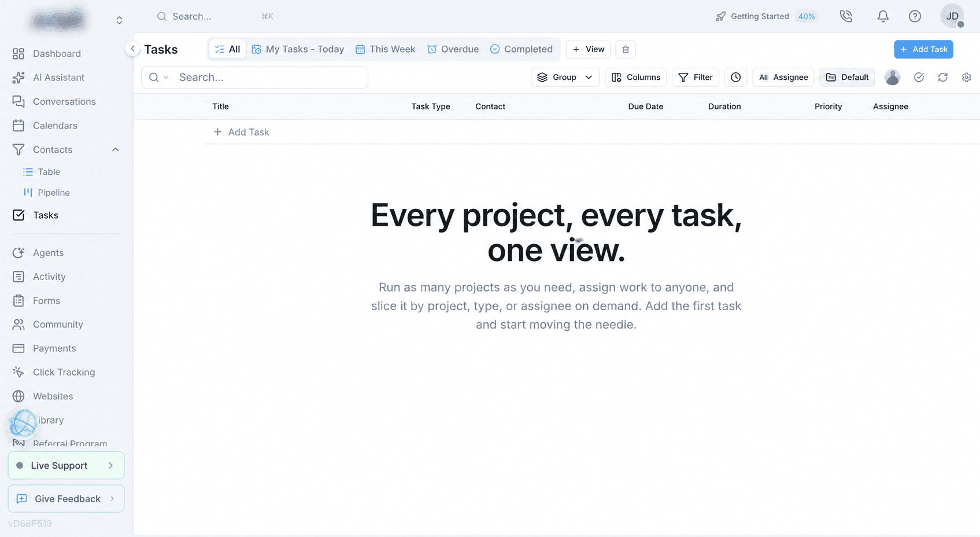This screenshot has width=980, height=537.
Task: Toggle the All Assignee filter
Action: pyautogui.click(x=783, y=77)
